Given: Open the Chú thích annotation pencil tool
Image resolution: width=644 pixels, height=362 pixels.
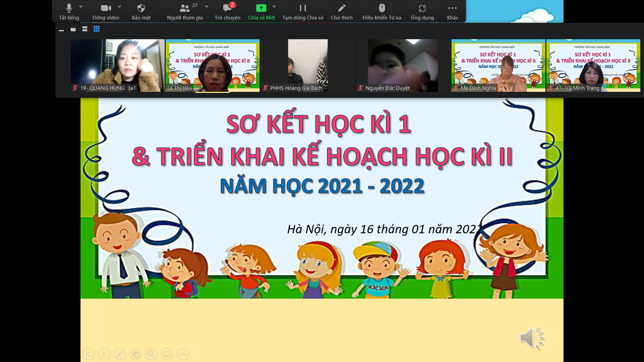Looking at the screenshot, I should pos(342,8).
